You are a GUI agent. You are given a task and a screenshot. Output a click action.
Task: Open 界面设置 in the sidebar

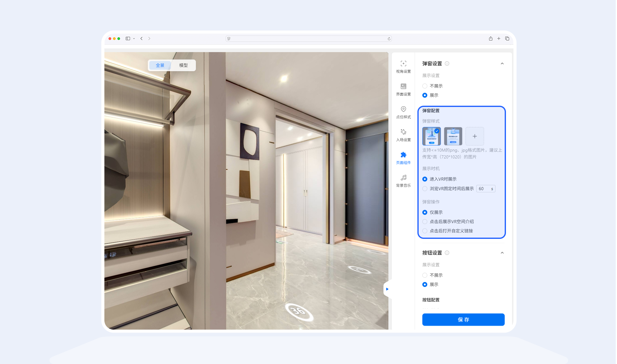(x=403, y=89)
